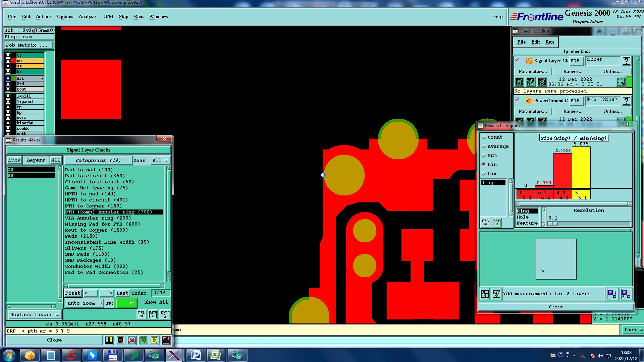Click DEL icon beside measurements summary
644x362 pixels.
click(485, 294)
